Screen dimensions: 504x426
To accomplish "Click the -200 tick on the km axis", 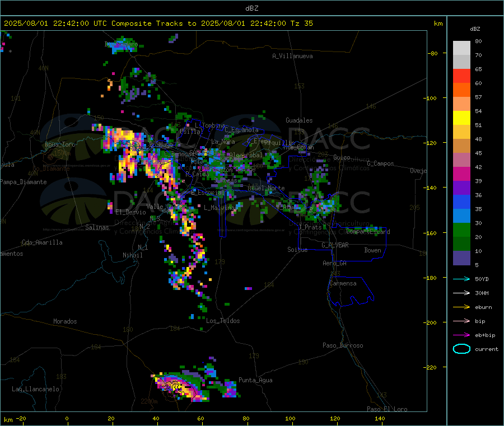I will (x=431, y=322).
